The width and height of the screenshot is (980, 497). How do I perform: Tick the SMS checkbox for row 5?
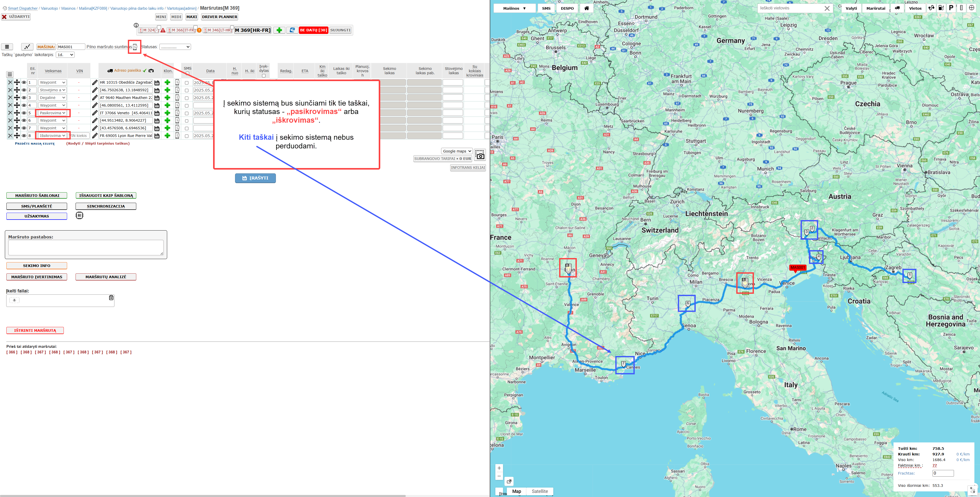pos(186,113)
